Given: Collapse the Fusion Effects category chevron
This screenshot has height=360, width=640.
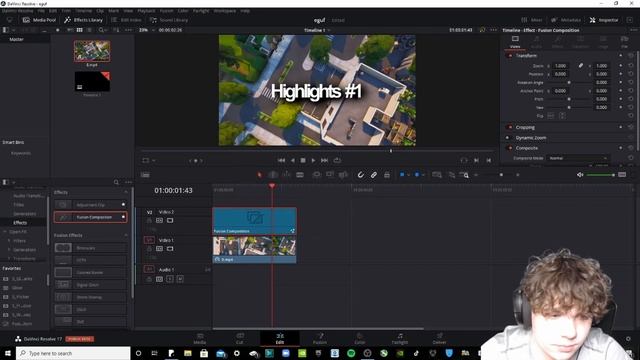Looking at the screenshot, I should point(126,235).
